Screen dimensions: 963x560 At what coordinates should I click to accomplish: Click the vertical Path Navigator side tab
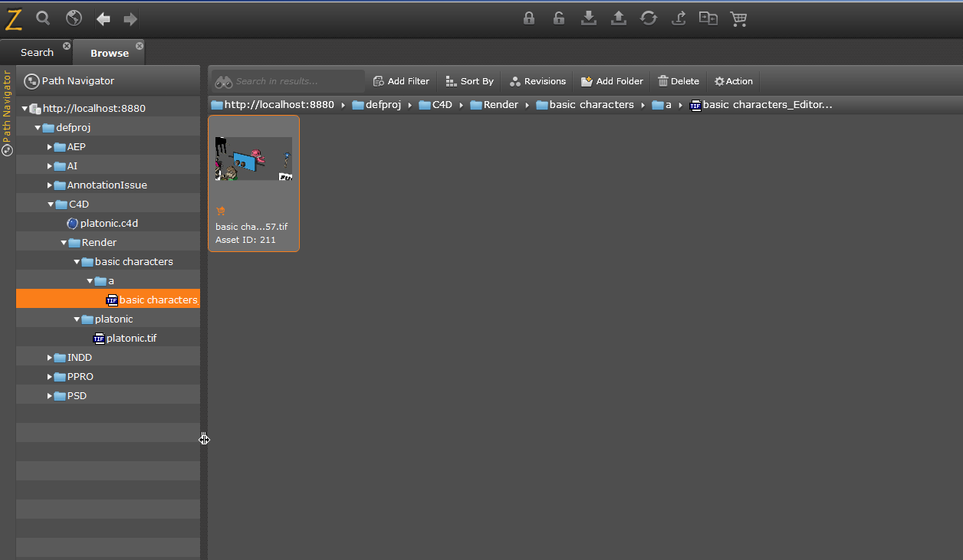tap(8, 112)
